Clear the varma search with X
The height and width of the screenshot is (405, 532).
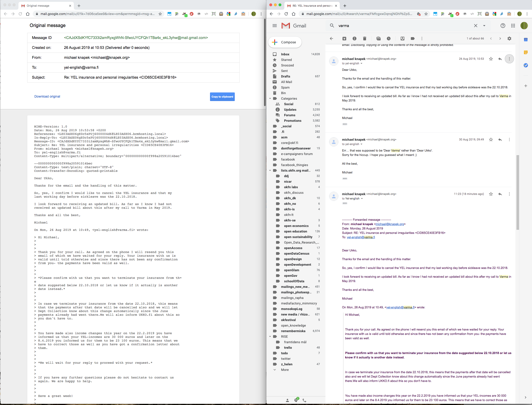tap(475, 26)
